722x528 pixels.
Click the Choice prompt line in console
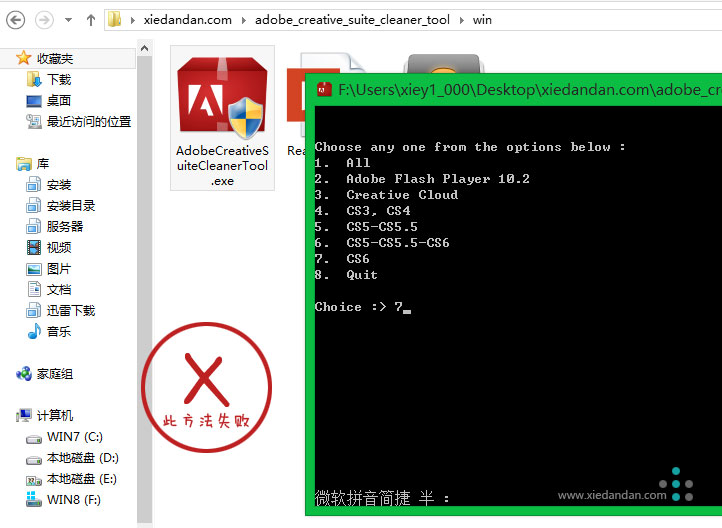[x=363, y=307]
